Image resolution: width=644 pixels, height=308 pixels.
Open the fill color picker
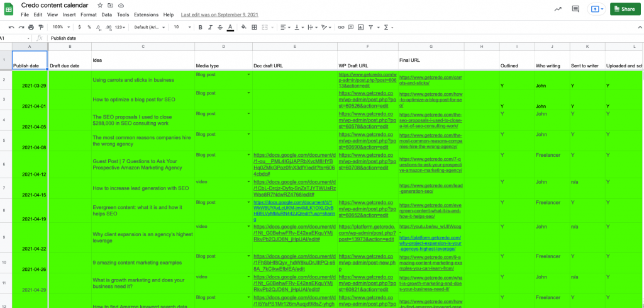243,27
